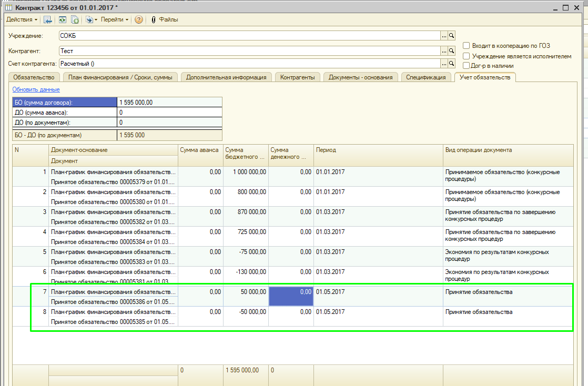Open the Документы - основания tab
588x386 pixels.
pos(360,77)
